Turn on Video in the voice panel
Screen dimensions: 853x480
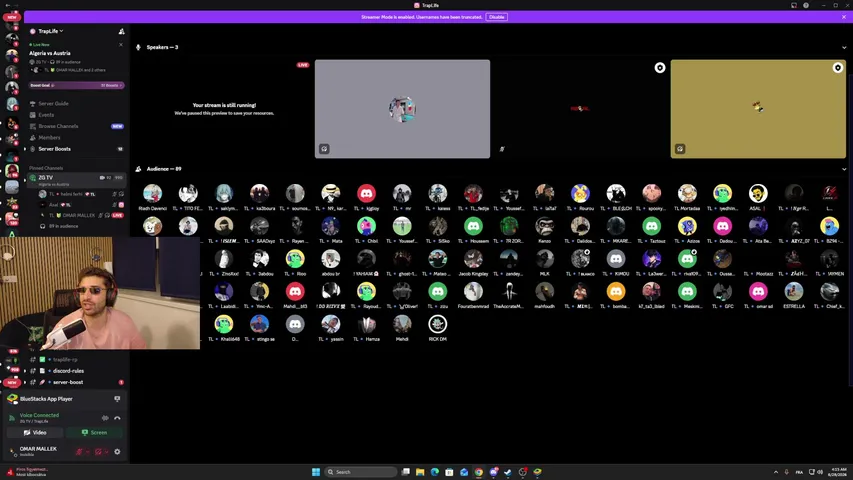click(x=35, y=433)
